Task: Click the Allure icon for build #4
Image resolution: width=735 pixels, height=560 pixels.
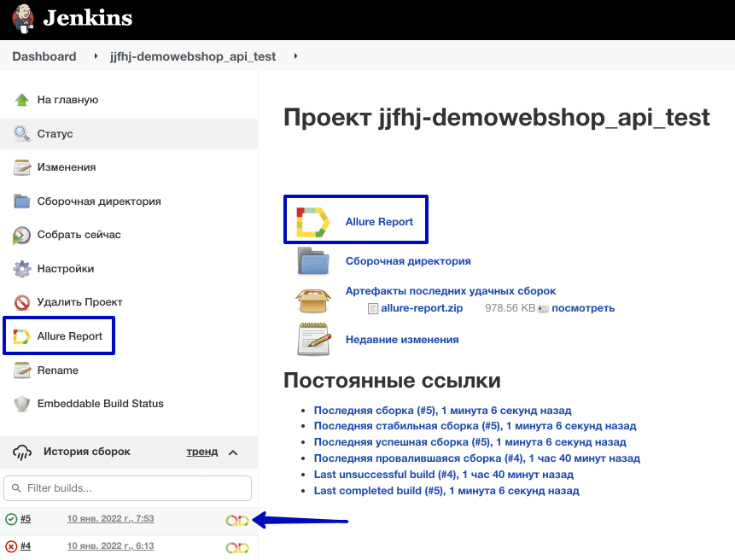Action: click(x=237, y=548)
